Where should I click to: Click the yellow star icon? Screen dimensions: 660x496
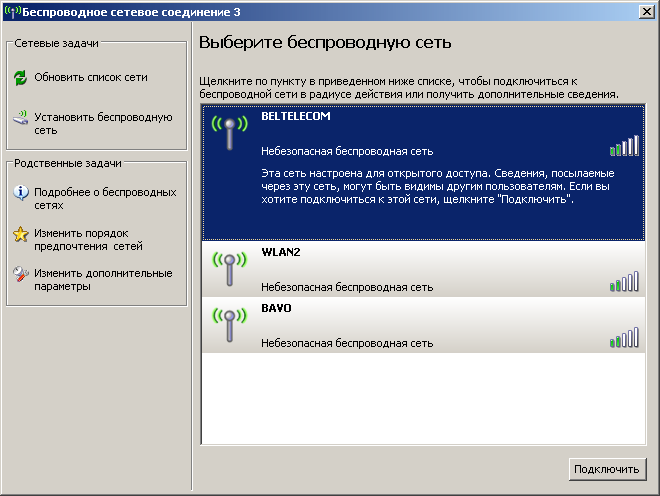pyautogui.click(x=21, y=234)
